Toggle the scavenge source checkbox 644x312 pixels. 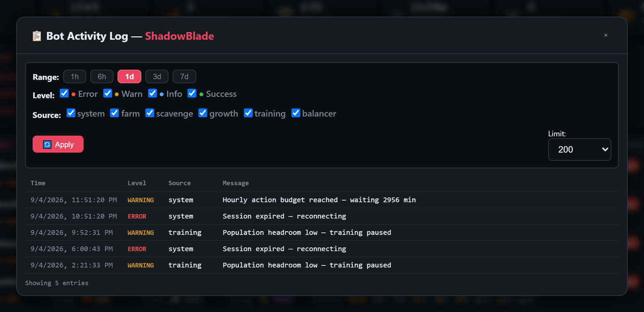[150, 113]
